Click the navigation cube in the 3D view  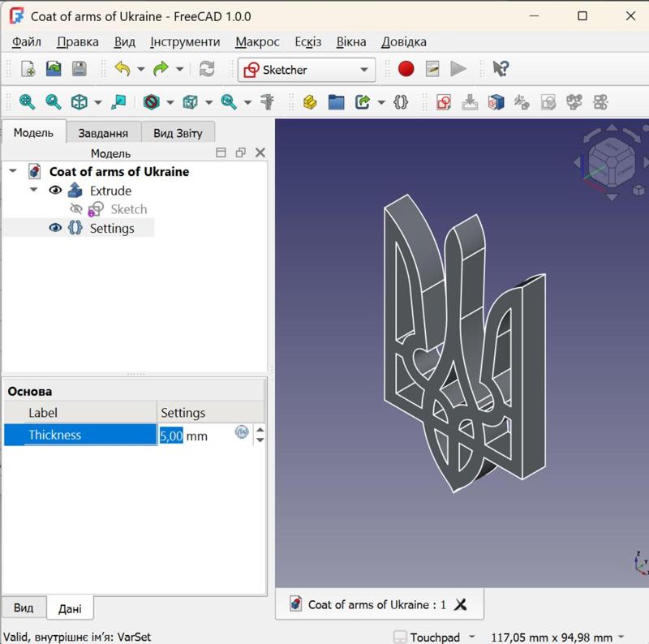pyautogui.click(x=612, y=164)
